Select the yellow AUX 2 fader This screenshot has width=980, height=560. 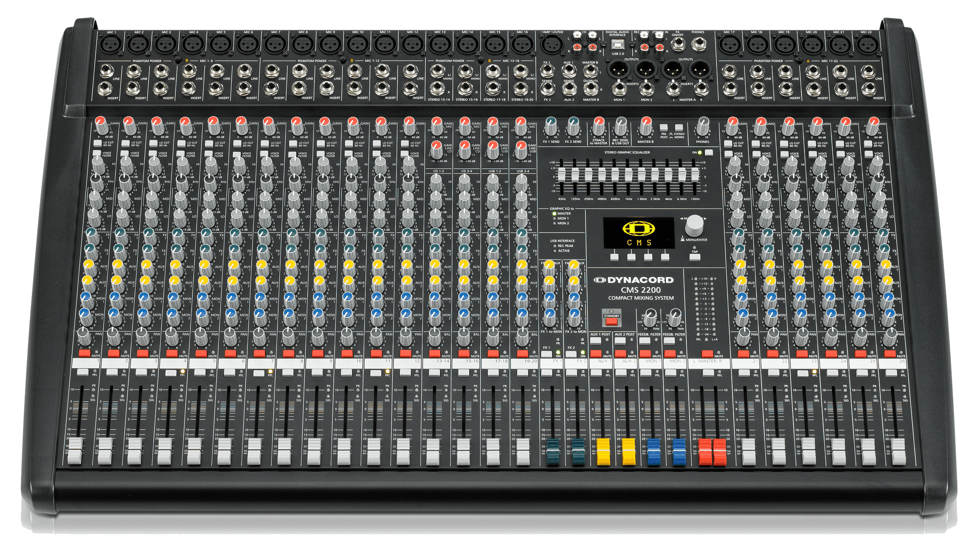628,451
